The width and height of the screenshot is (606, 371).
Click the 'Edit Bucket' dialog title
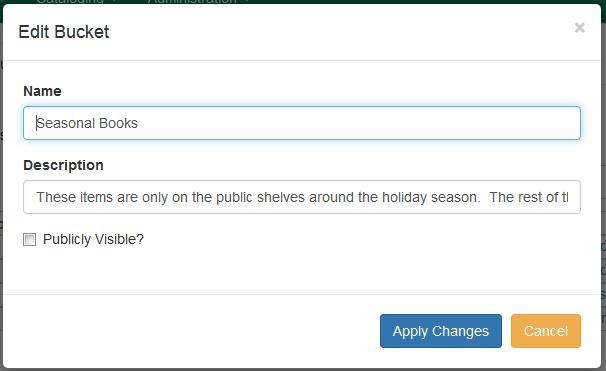pyautogui.click(x=64, y=32)
